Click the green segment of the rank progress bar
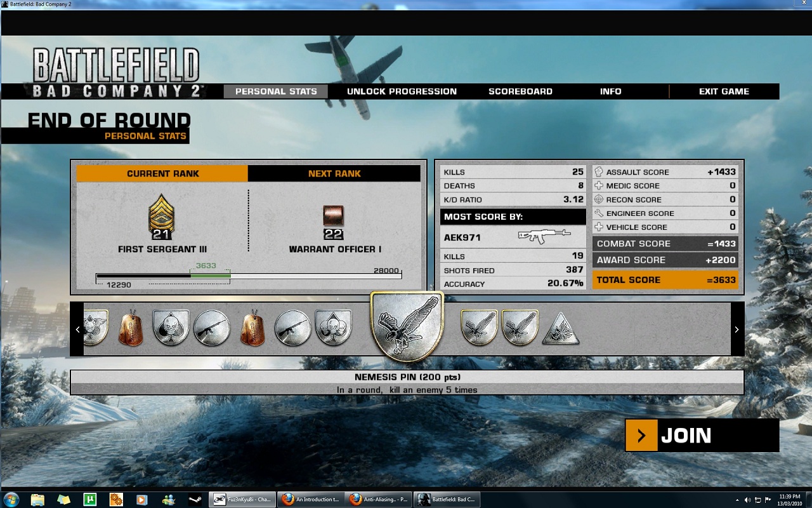The height and width of the screenshot is (508, 812). [x=210, y=276]
